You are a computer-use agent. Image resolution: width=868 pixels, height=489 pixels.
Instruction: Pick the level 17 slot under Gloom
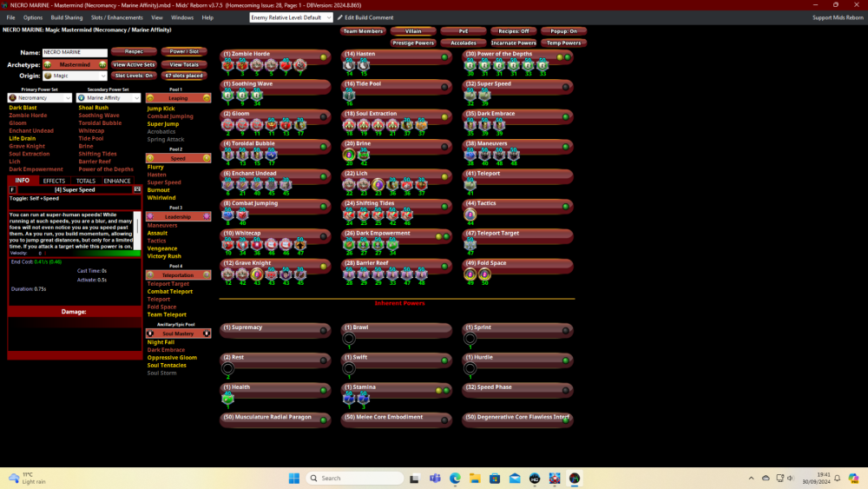(299, 126)
